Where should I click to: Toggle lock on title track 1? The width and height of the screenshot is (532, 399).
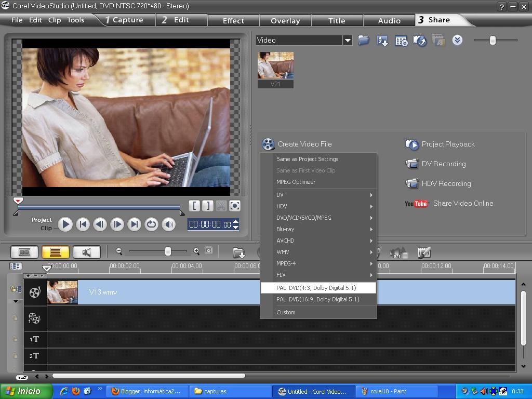(x=15, y=339)
